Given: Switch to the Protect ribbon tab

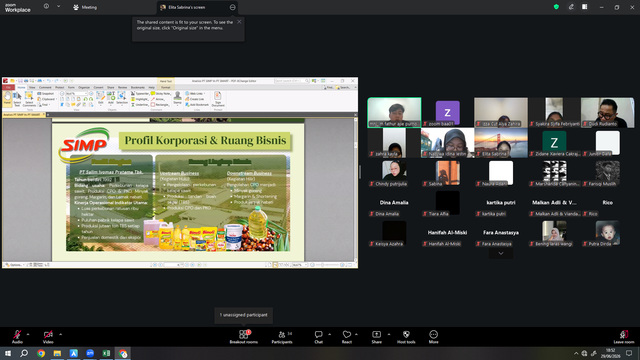Looking at the screenshot, I should (60, 87).
